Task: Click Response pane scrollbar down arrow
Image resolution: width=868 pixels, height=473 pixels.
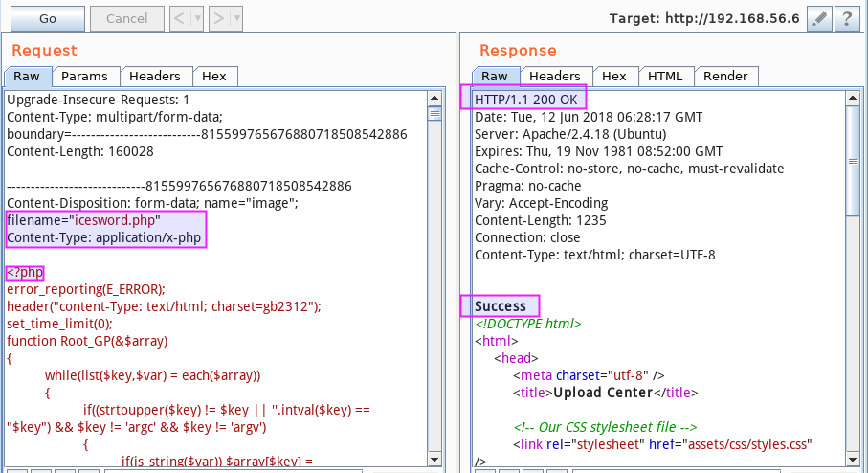Action: [853, 460]
